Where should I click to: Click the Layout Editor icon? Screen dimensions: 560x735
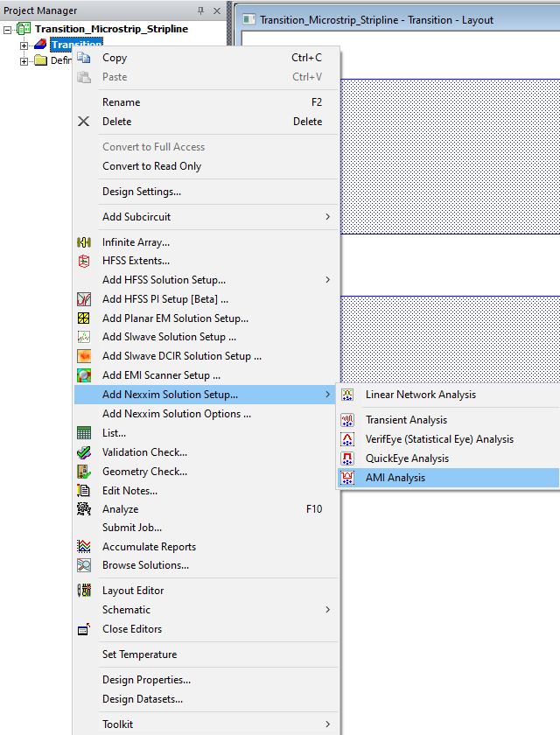pyautogui.click(x=84, y=591)
